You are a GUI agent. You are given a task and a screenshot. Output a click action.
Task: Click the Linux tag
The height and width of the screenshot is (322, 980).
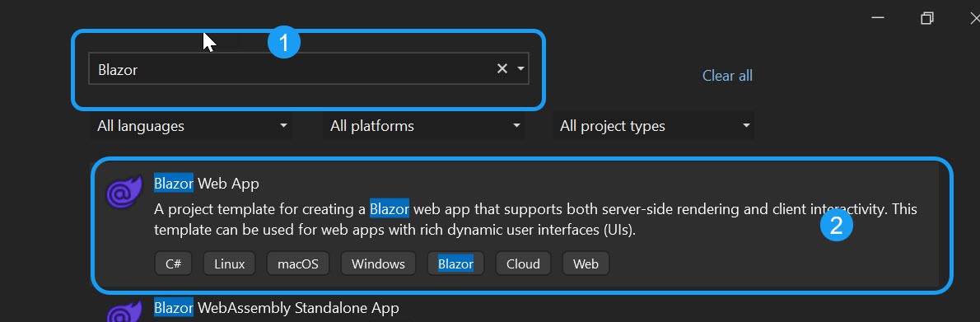pyautogui.click(x=230, y=264)
